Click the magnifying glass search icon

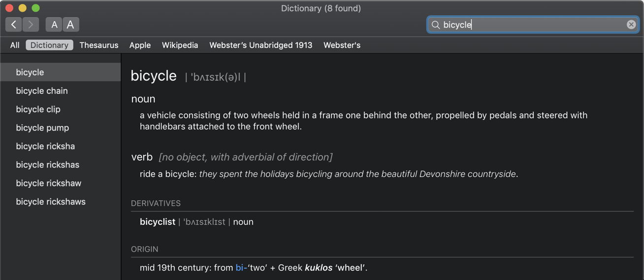click(x=436, y=25)
